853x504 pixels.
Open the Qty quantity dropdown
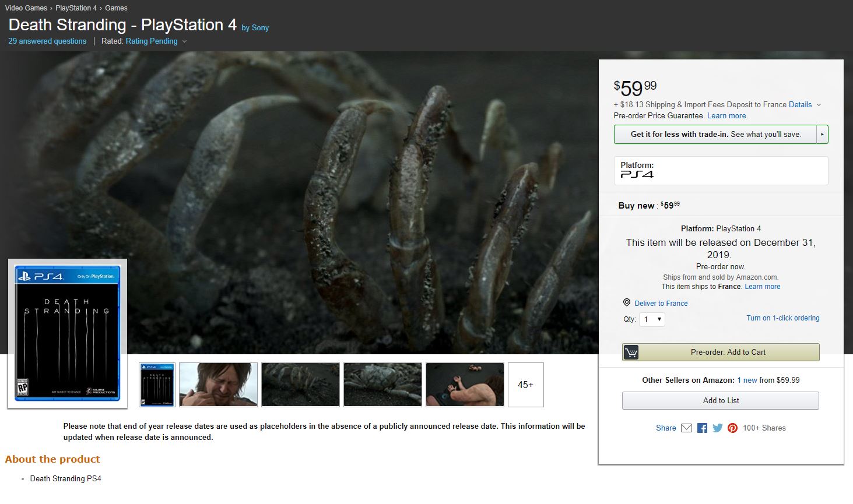pyautogui.click(x=652, y=319)
